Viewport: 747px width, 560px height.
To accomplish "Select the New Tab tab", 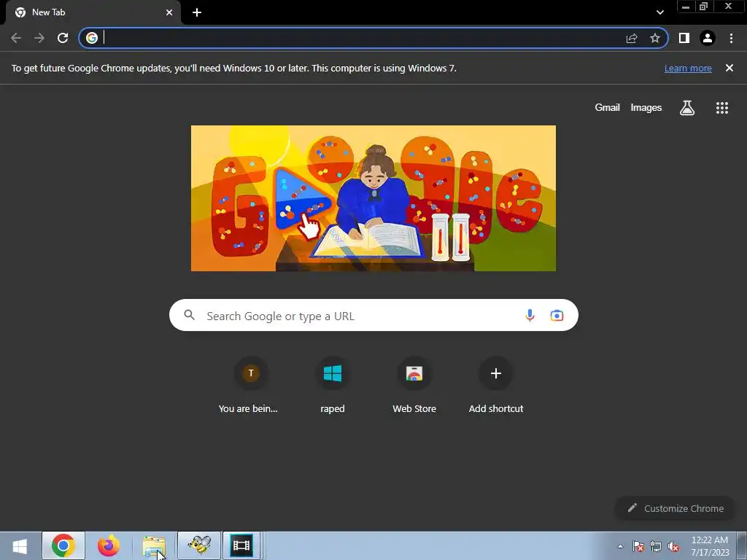I will tap(93, 12).
